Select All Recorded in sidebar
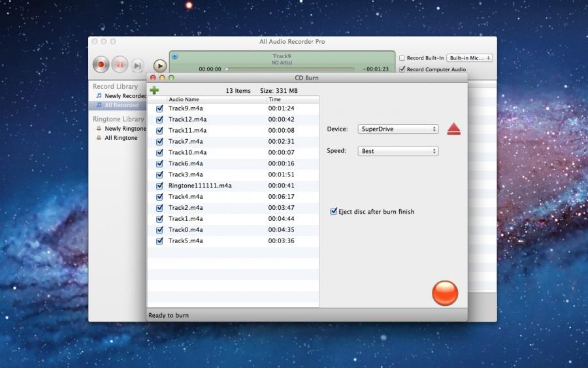The width and height of the screenshot is (588, 368). click(x=122, y=105)
